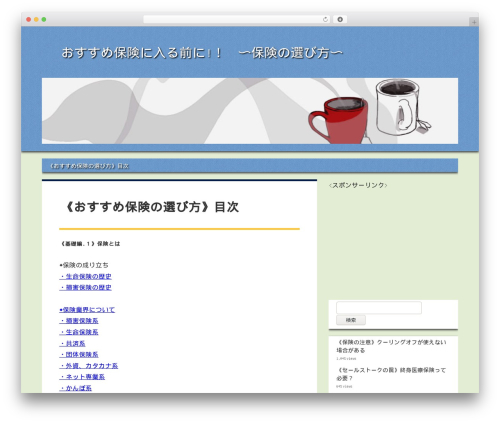Click the browser address bar

click(237, 20)
